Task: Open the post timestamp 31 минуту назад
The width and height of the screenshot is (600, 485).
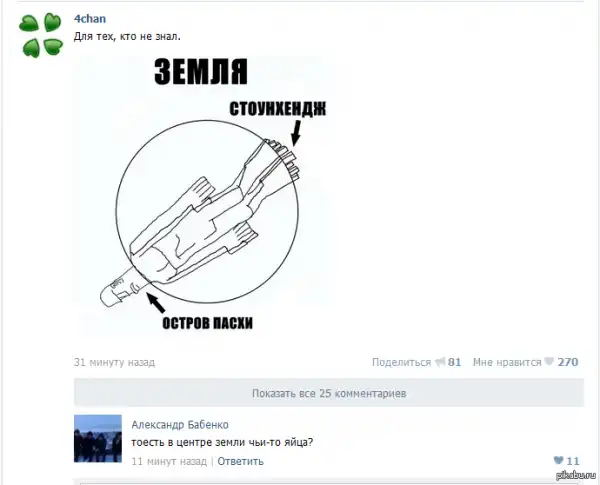Action: [114, 362]
